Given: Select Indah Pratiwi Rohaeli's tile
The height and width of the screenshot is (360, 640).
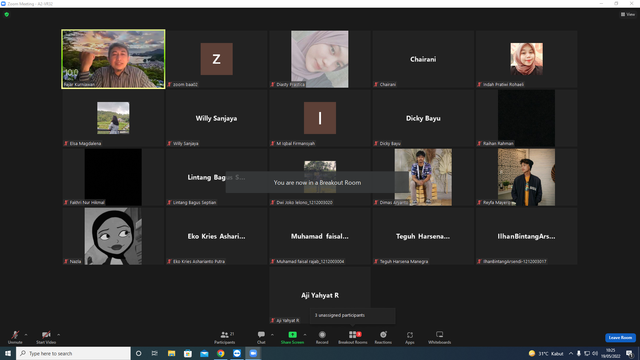Looking at the screenshot, I should point(526,59).
